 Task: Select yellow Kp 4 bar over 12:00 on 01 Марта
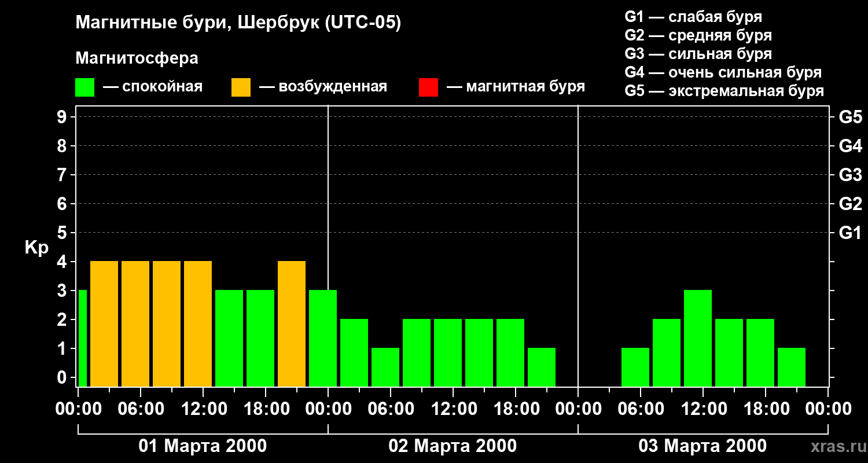coord(198,324)
